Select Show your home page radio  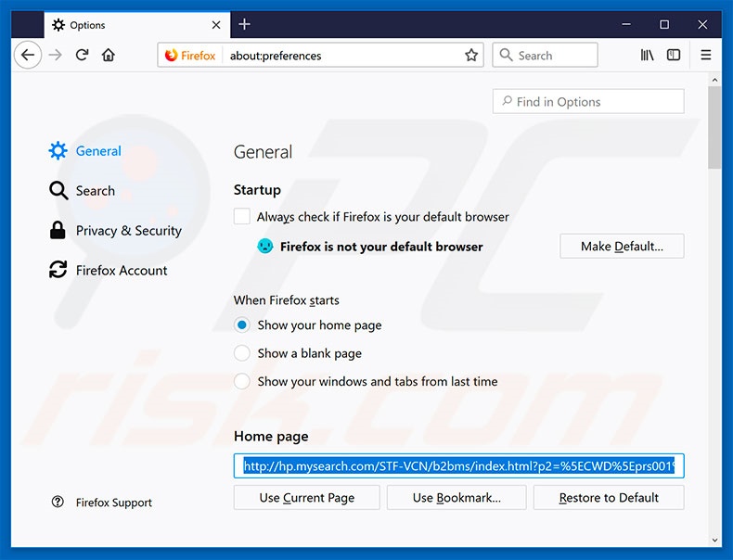point(242,325)
